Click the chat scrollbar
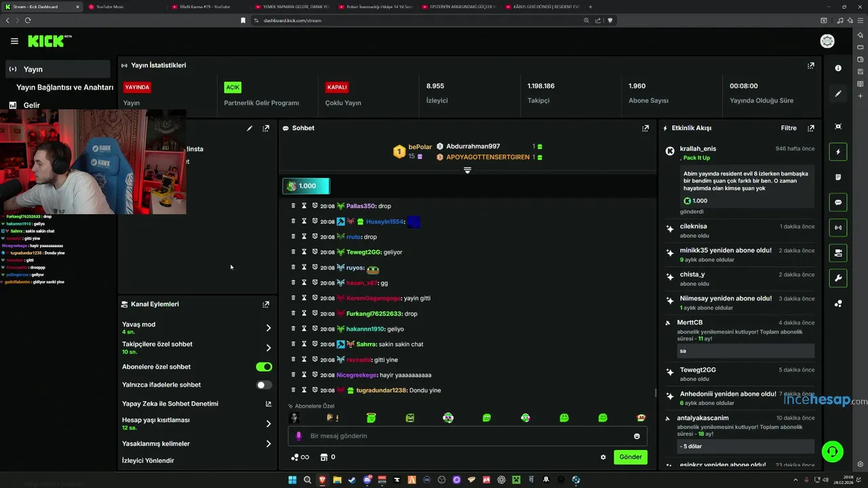 655,392
